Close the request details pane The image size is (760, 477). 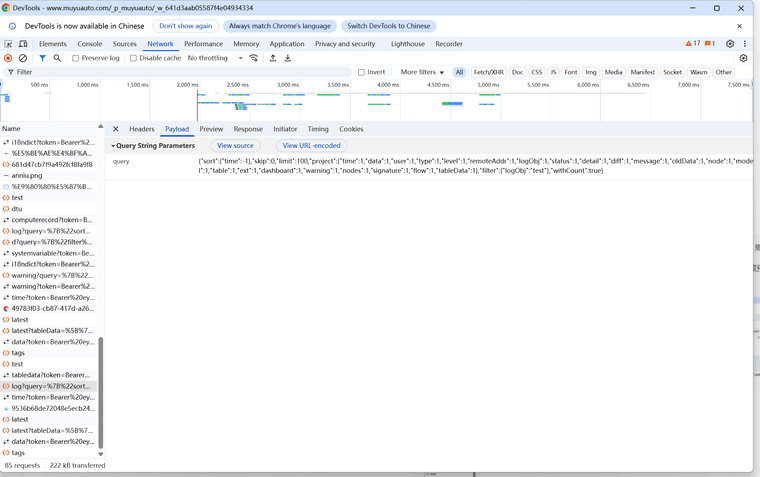[115, 129]
